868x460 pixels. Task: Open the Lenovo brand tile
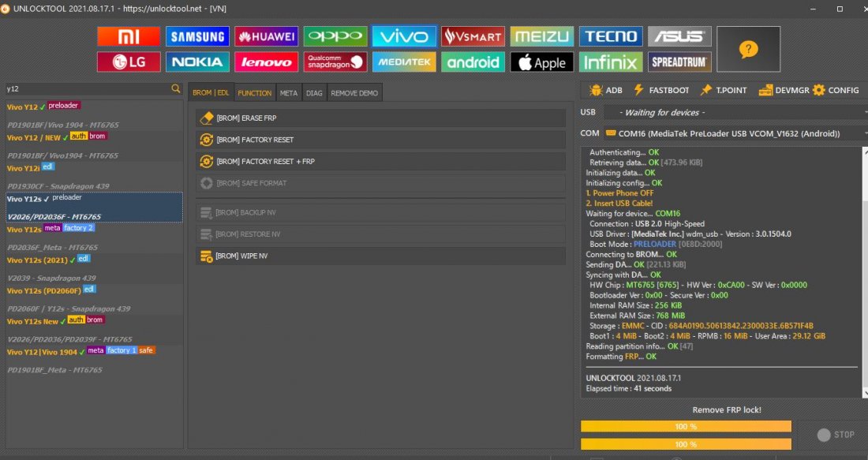[x=266, y=62]
